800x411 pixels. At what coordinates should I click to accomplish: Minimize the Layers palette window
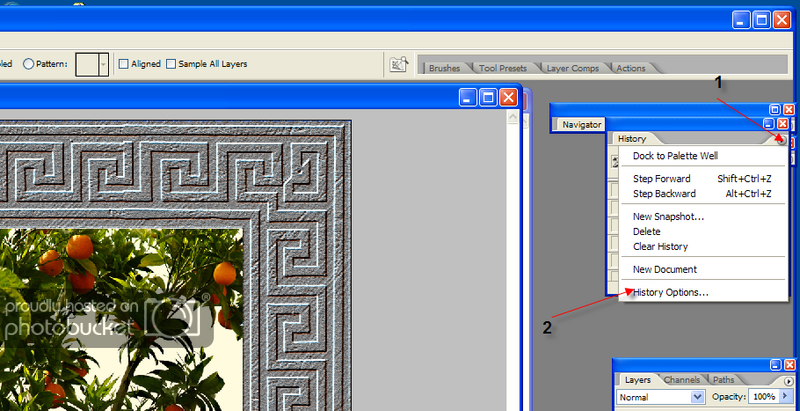(776, 366)
